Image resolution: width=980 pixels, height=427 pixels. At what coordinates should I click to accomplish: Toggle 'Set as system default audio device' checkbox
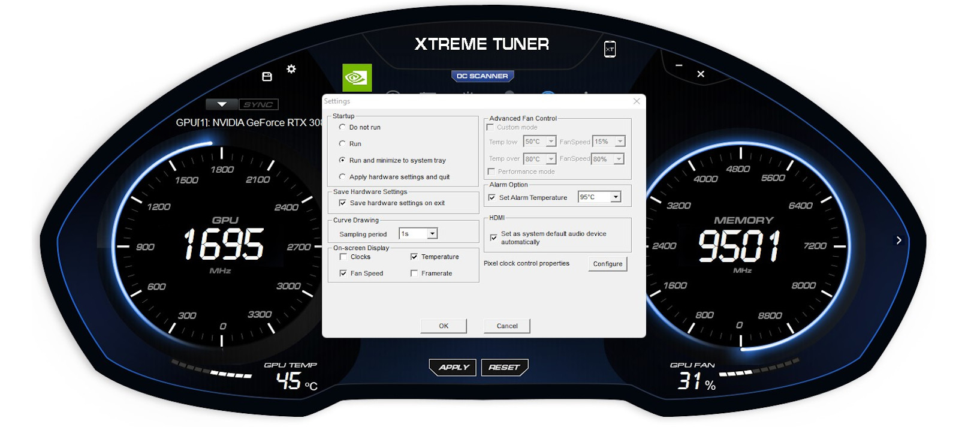[493, 238]
